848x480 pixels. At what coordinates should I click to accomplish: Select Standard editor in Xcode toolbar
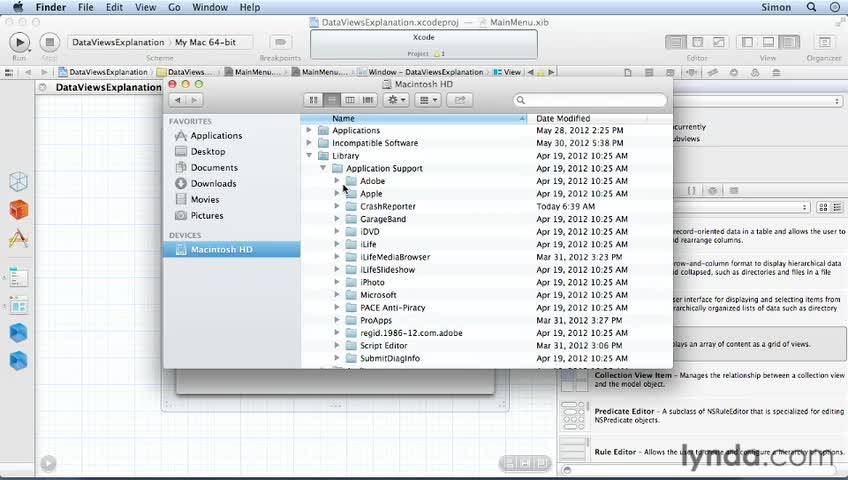click(x=676, y=42)
